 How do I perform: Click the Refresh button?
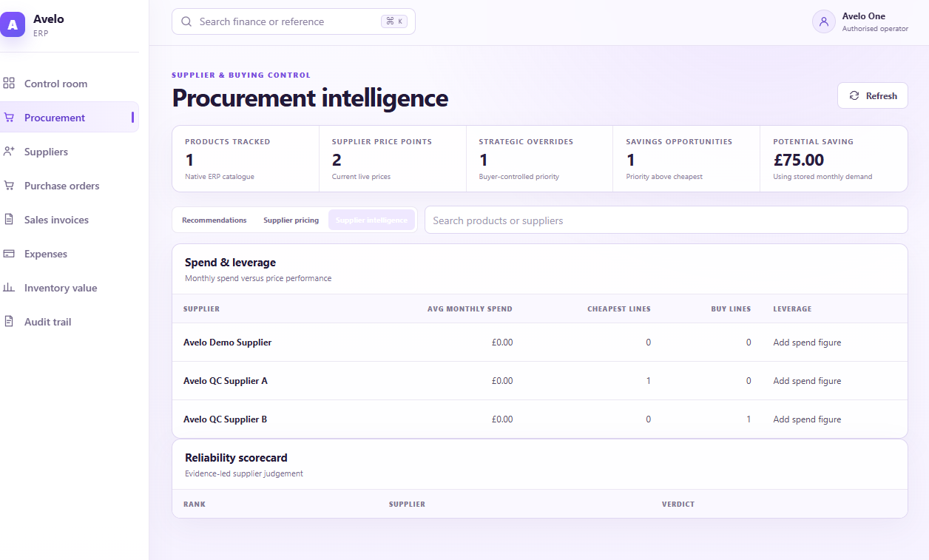873,95
